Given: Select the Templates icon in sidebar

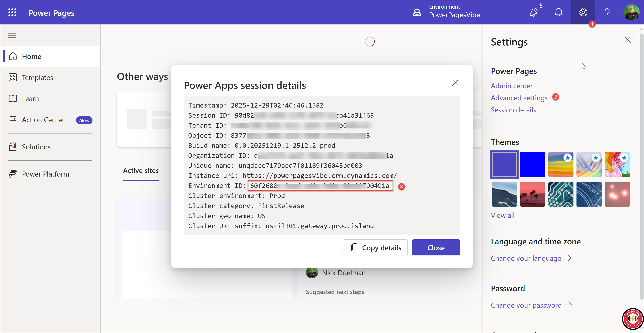Looking at the screenshot, I should tap(13, 78).
